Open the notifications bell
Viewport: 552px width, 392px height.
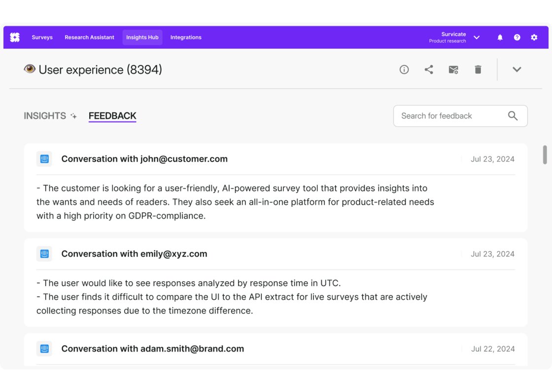coord(500,37)
